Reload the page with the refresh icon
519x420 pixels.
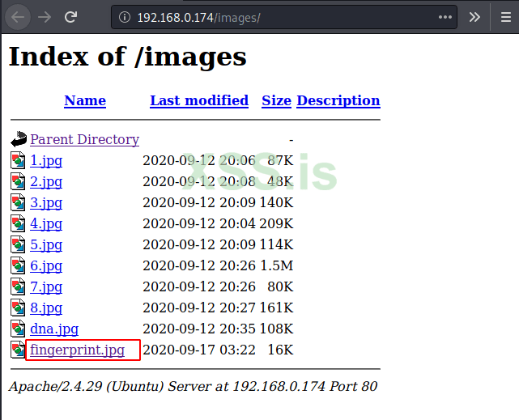(x=70, y=17)
